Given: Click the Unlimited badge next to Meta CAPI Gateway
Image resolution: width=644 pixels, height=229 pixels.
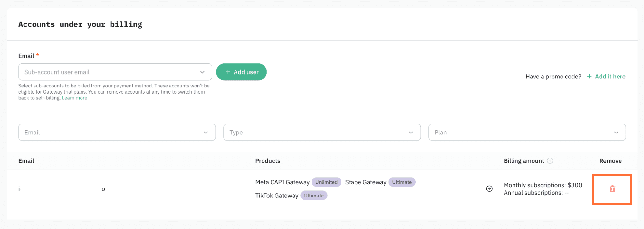Looking at the screenshot, I should click(x=326, y=182).
